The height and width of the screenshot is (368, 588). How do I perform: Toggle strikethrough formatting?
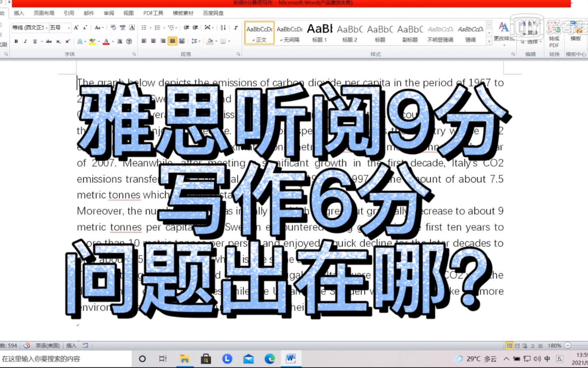coord(49,41)
